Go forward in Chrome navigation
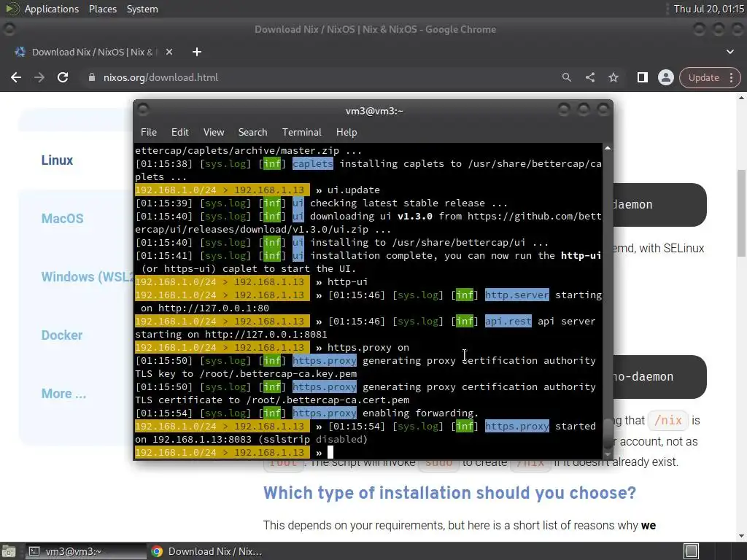The height and width of the screenshot is (560, 747). point(39,77)
